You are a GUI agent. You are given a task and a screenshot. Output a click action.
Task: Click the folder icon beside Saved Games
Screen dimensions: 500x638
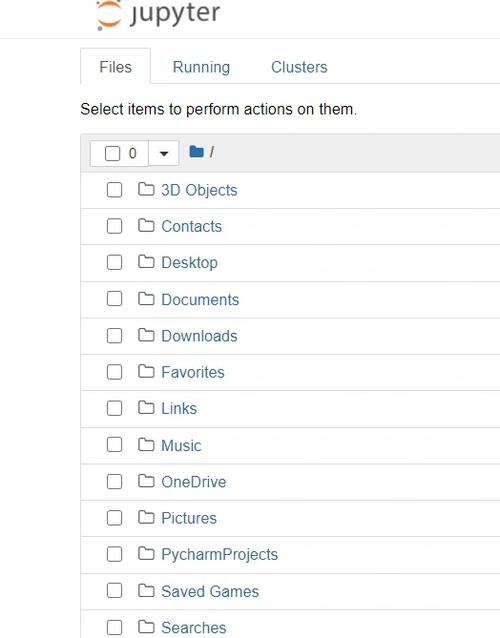146,590
